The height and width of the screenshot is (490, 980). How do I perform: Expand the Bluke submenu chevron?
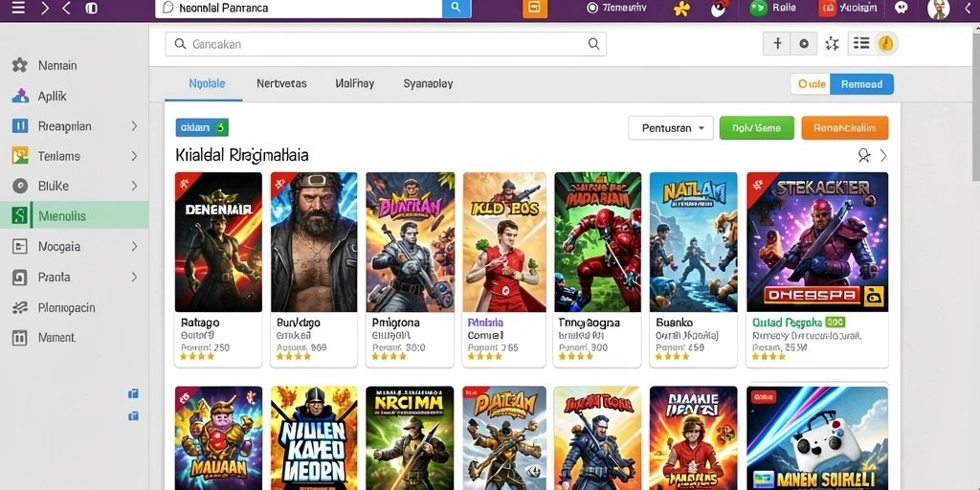pyautogui.click(x=134, y=187)
